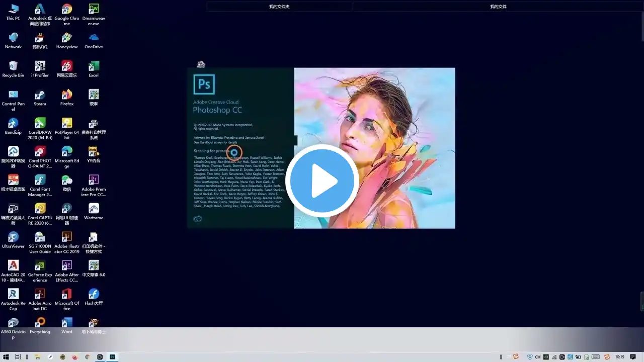Open the notification center icon
The width and height of the screenshot is (644, 362).
click(x=633, y=357)
